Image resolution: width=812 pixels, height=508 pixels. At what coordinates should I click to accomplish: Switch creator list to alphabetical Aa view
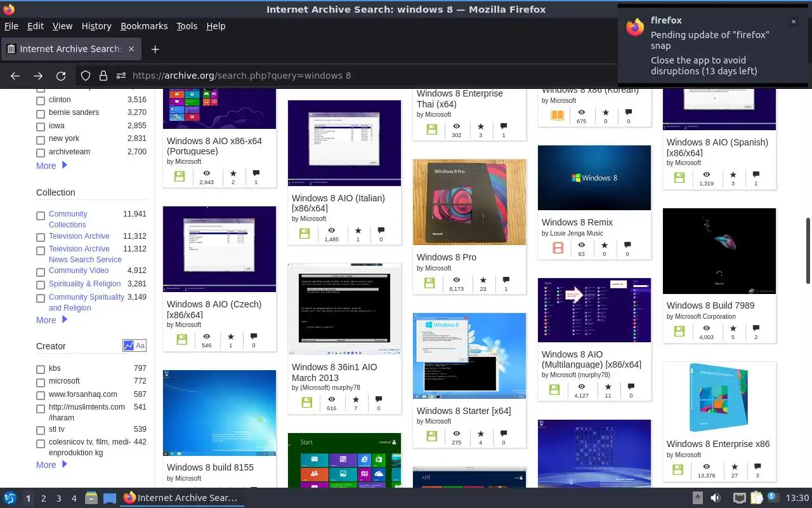pyautogui.click(x=140, y=345)
